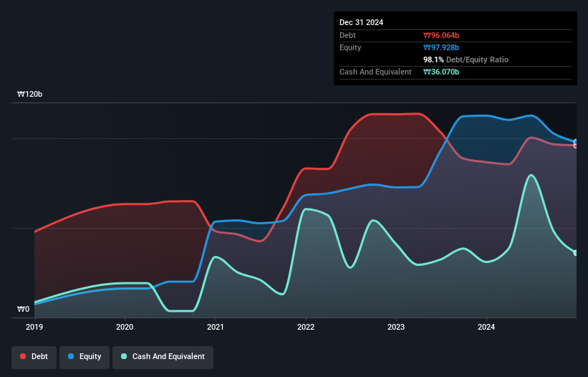This screenshot has width=588, height=377.
Task: Click the Debt row label in tooltip
Action: click(x=347, y=35)
